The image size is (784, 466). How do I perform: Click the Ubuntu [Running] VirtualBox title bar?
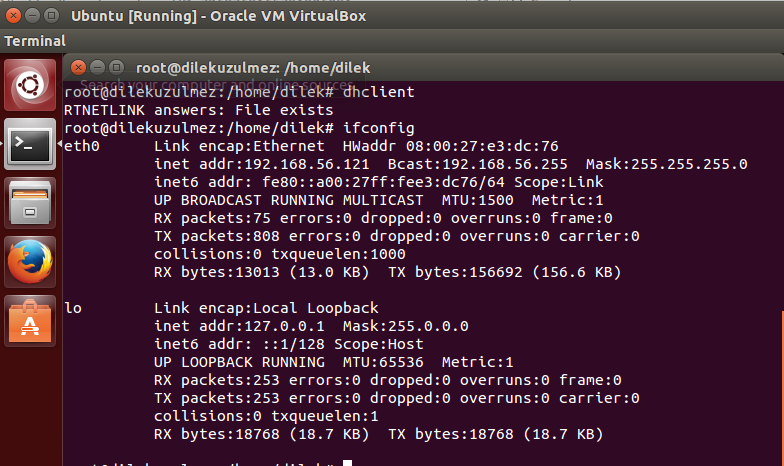tap(218, 16)
